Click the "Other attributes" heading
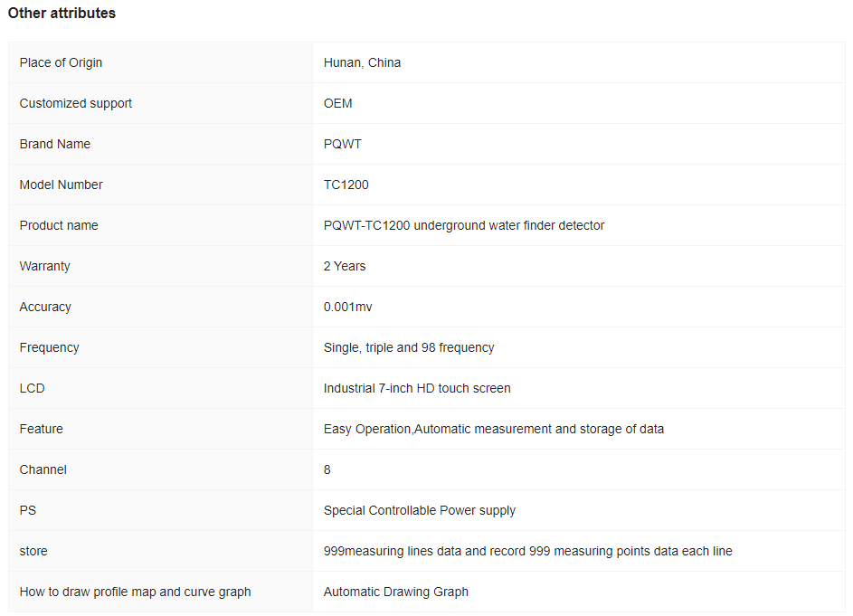Image resolution: width=853 pixels, height=616 pixels. tap(62, 14)
